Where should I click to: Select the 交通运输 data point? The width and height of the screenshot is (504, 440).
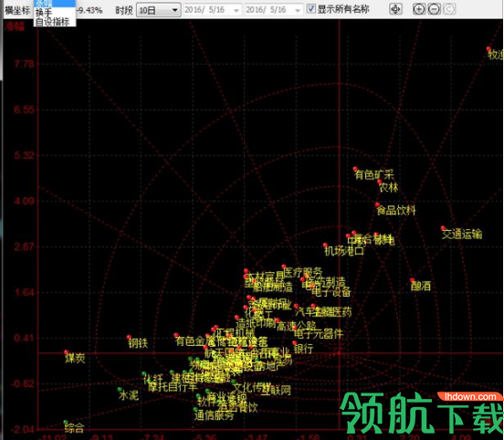point(443,228)
